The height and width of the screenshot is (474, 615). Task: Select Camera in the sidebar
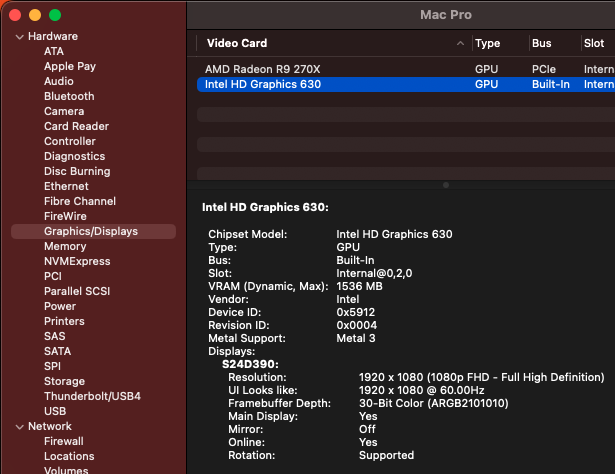click(64, 111)
